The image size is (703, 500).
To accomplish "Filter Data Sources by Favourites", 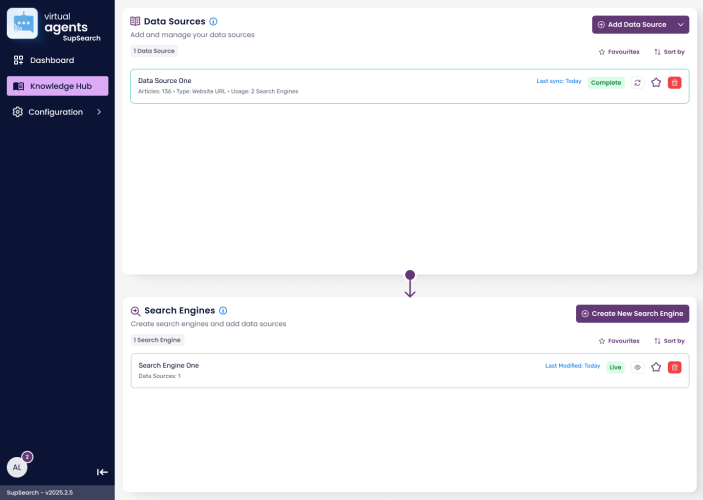I will click(618, 51).
